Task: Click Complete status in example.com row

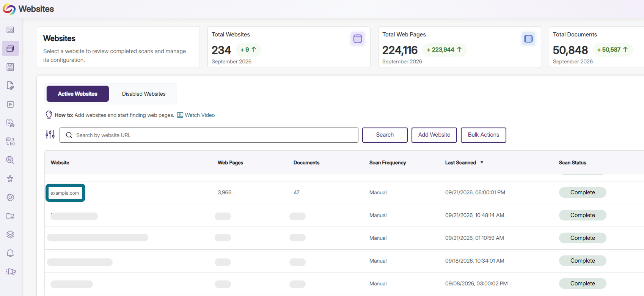Action: [x=583, y=192]
